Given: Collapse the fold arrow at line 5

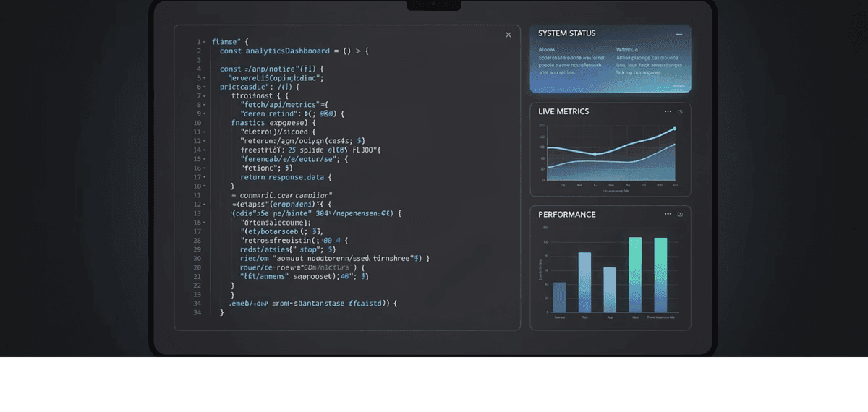Looking at the screenshot, I should tap(205, 78).
